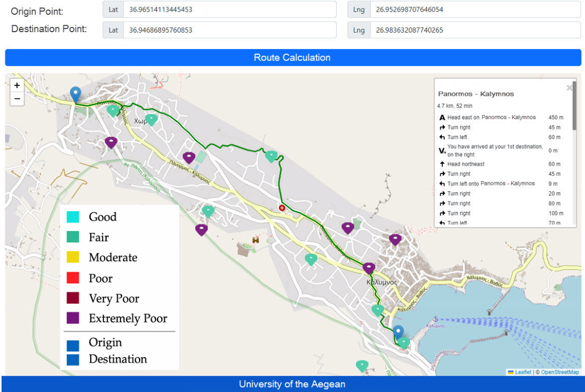Screen dimensions: 585x392
Task: Click the purple marker above the Κάλυμνος label
Action: [x=368, y=268]
